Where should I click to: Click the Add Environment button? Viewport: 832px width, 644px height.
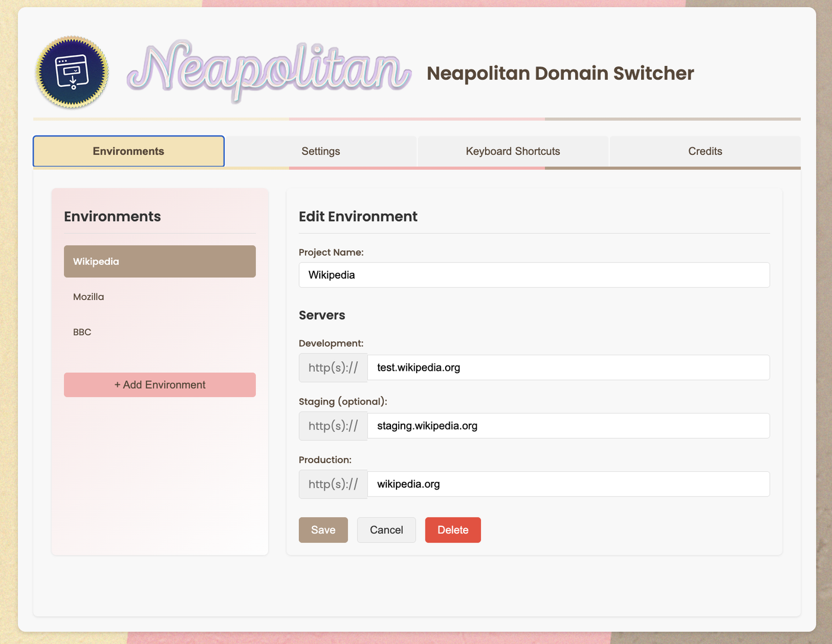point(160,384)
